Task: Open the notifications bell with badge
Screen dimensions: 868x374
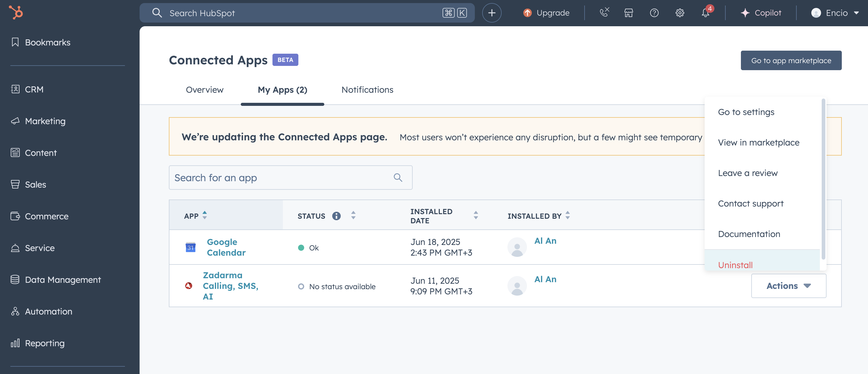Action: (705, 13)
